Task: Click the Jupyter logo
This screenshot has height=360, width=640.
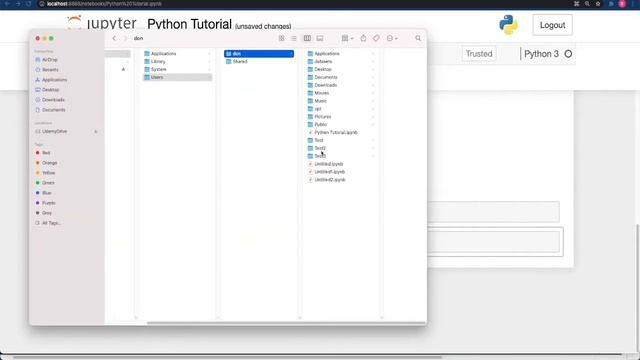Action: tap(102, 22)
